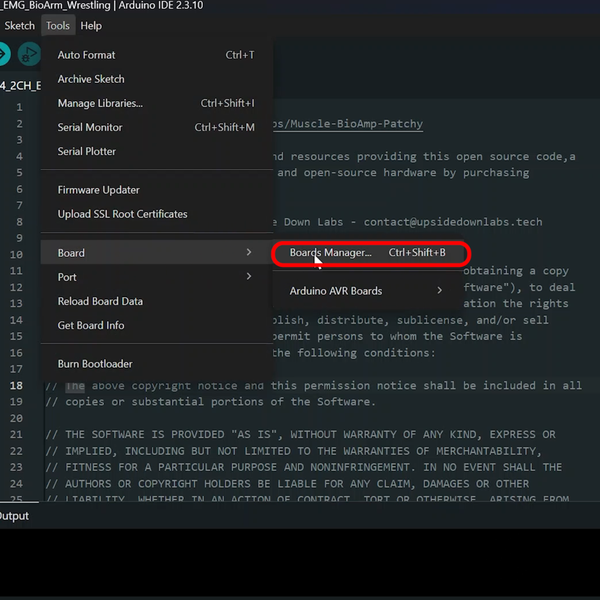Click the 'AUTHORS OR COPYRIGHT HOLDERS' line
Viewport: 600px width, 600px height.
[287, 484]
